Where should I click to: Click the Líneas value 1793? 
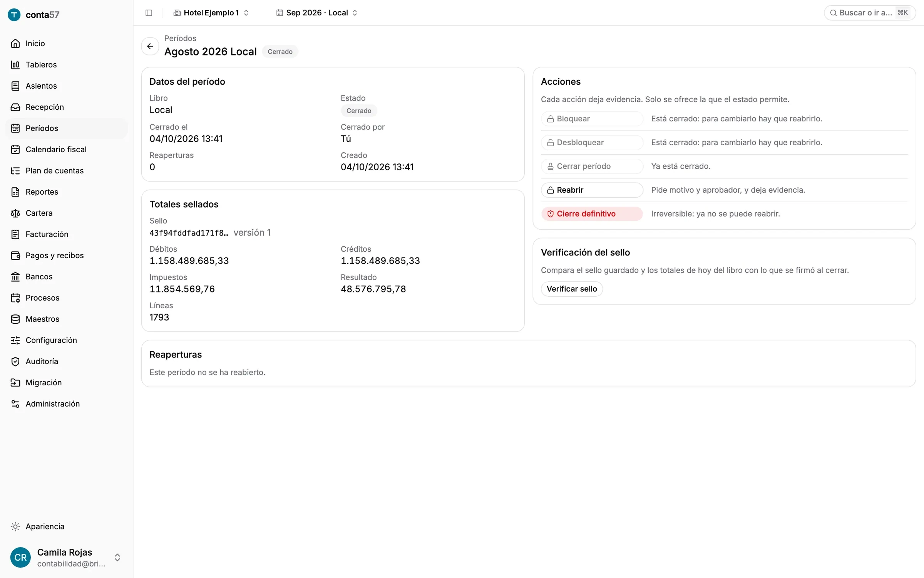click(x=159, y=318)
